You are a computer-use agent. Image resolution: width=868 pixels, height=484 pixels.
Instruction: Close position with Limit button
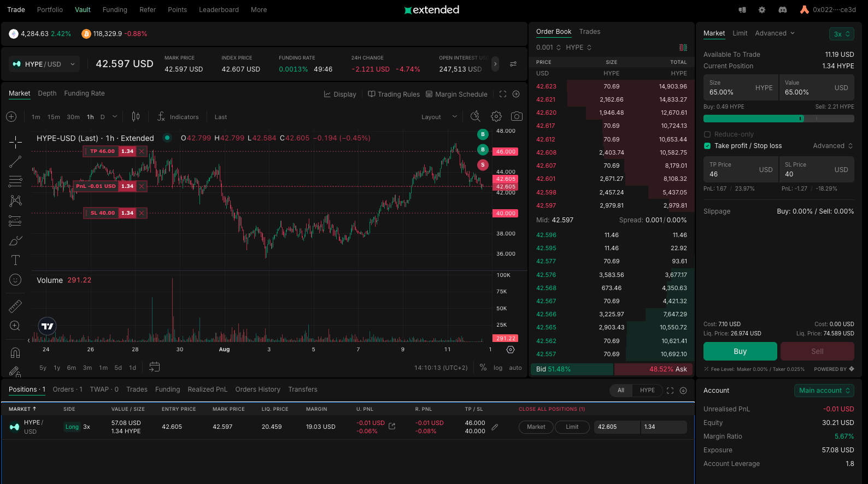(572, 427)
